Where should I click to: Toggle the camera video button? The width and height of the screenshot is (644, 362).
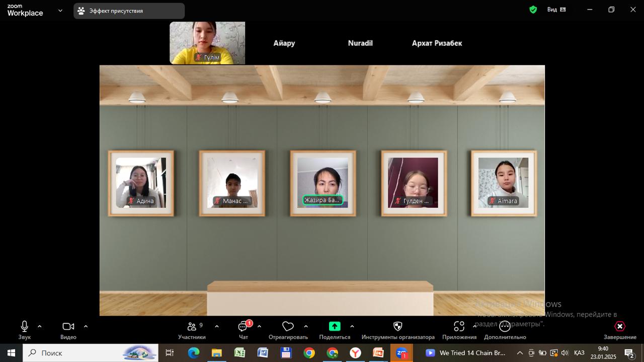(x=68, y=326)
